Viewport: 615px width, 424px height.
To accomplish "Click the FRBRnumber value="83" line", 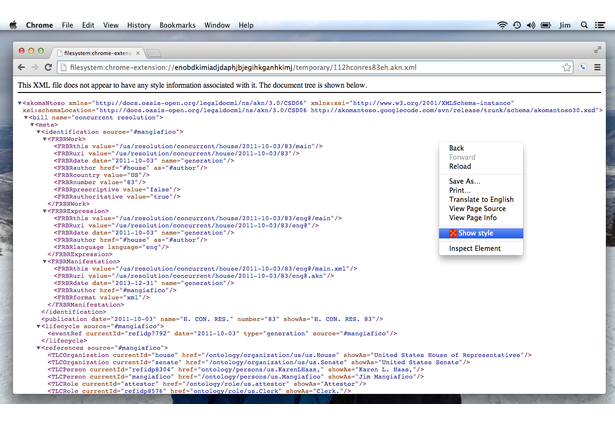I will 100,182.
